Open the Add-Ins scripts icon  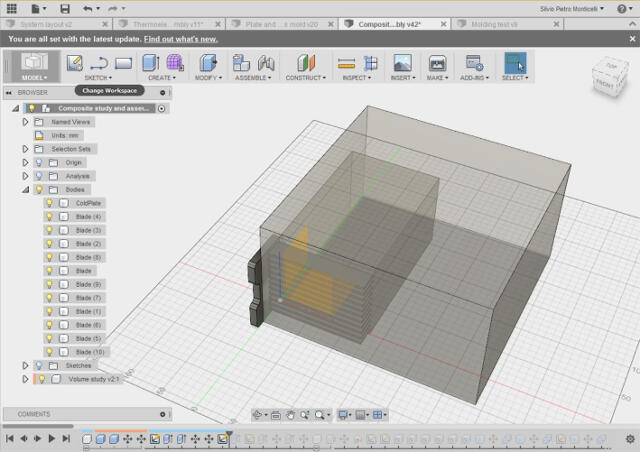[474, 63]
